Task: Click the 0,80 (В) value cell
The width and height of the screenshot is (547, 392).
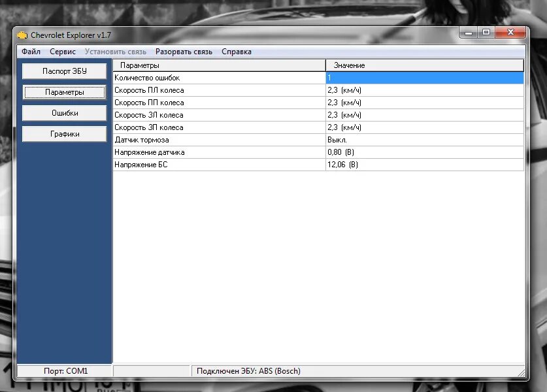Action: [x=425, y=152]
